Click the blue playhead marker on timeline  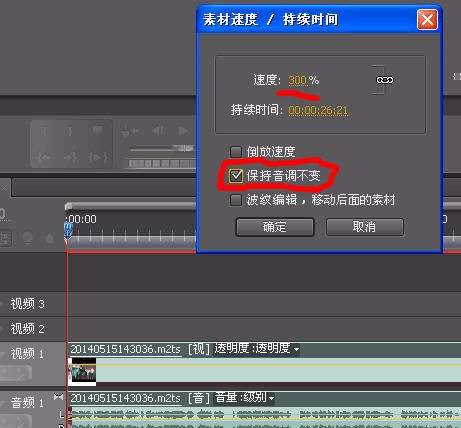pyautogui.click(x=68, y=231)
